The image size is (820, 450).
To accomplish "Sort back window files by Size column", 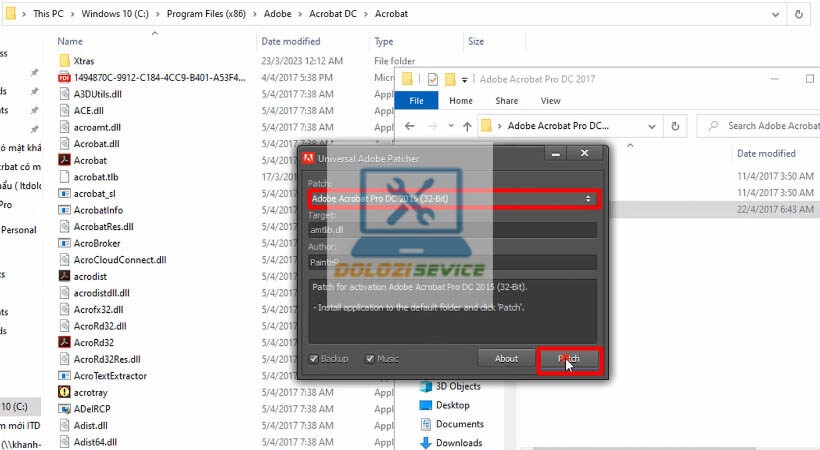I will (x=476, y=41).
